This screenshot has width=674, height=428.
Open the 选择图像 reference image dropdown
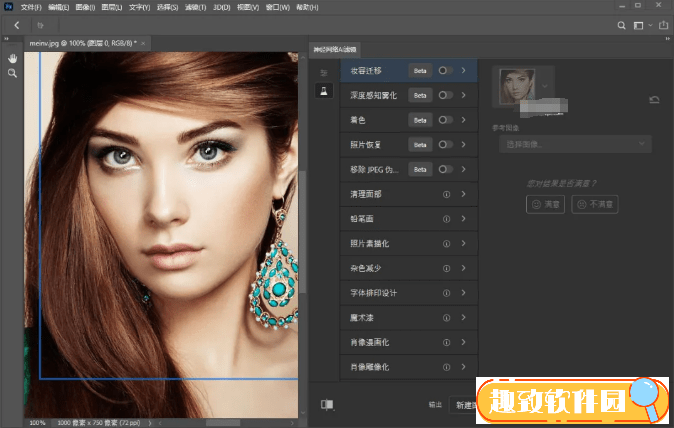click(575, 144)
